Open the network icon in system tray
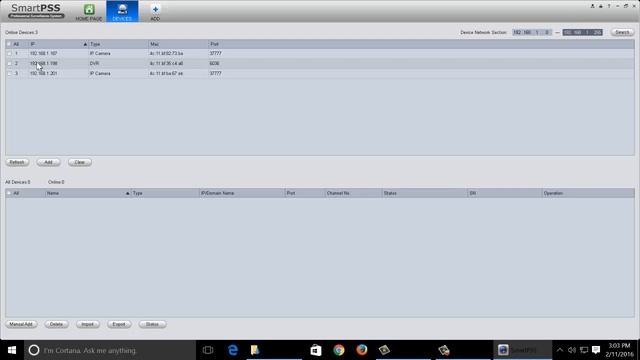This screenshot has width=640, height=360. click(584, 350)
